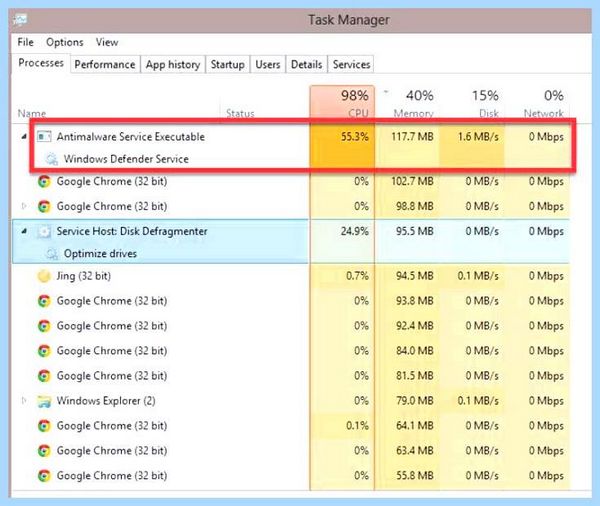This screenshot has height=506, width=600.
Task: Click Chrome icon in the 81.5 MB row
Action: 44,376
